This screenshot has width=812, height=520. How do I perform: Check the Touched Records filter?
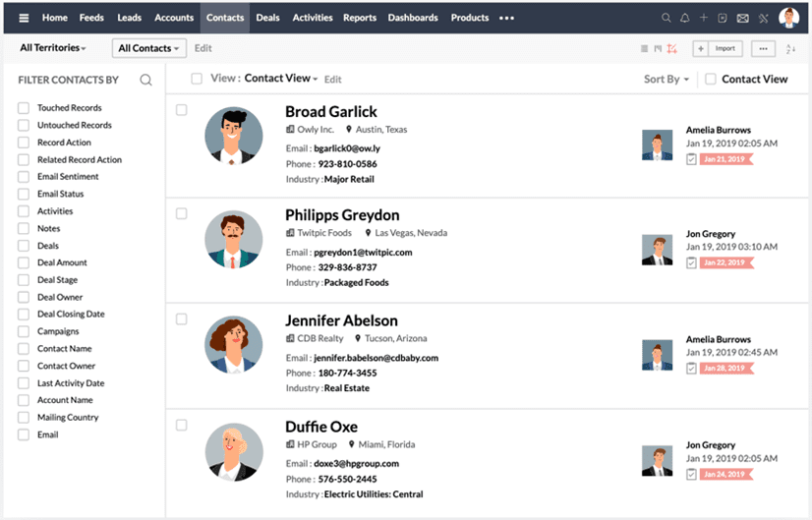coord(24,108)
